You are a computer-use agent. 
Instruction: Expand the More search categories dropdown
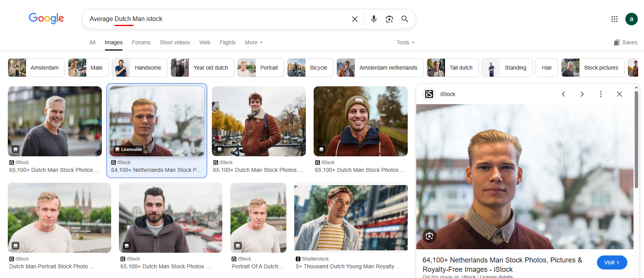(253, 42)
